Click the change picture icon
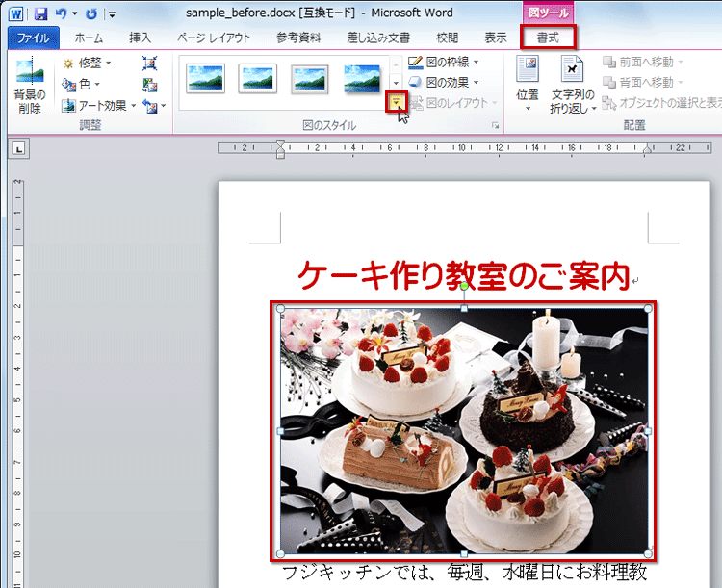The width and height of the screenshot is (722, 588). [x=149, y=85]
